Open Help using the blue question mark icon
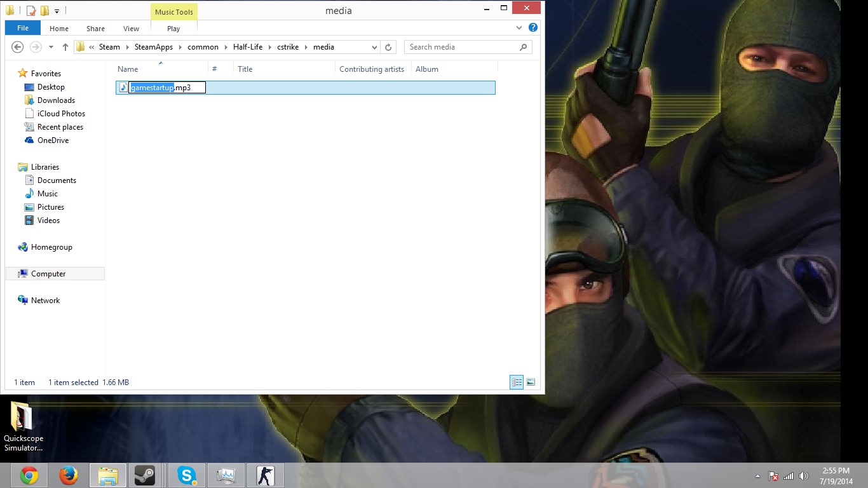This screenshot has width=868, height=488. 533,28
